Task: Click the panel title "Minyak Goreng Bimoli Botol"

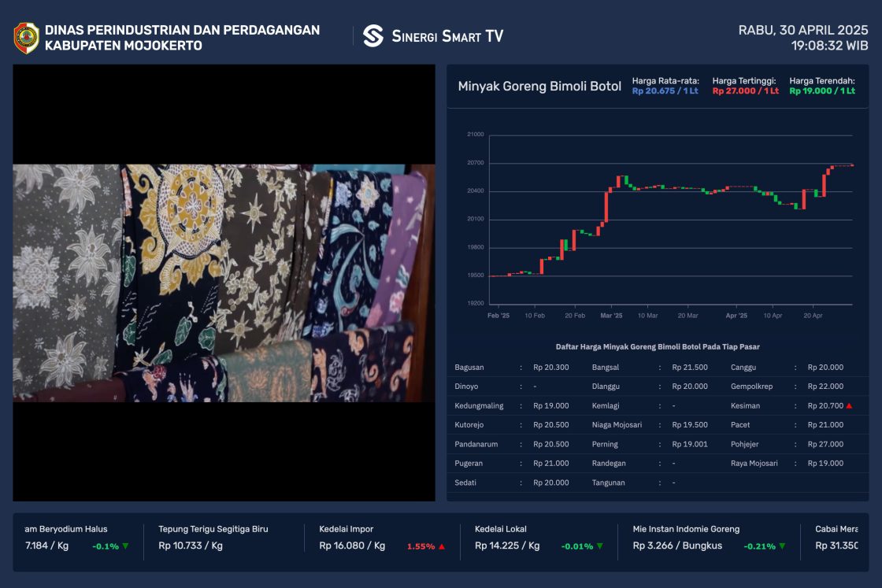Action: pos(539,86)
